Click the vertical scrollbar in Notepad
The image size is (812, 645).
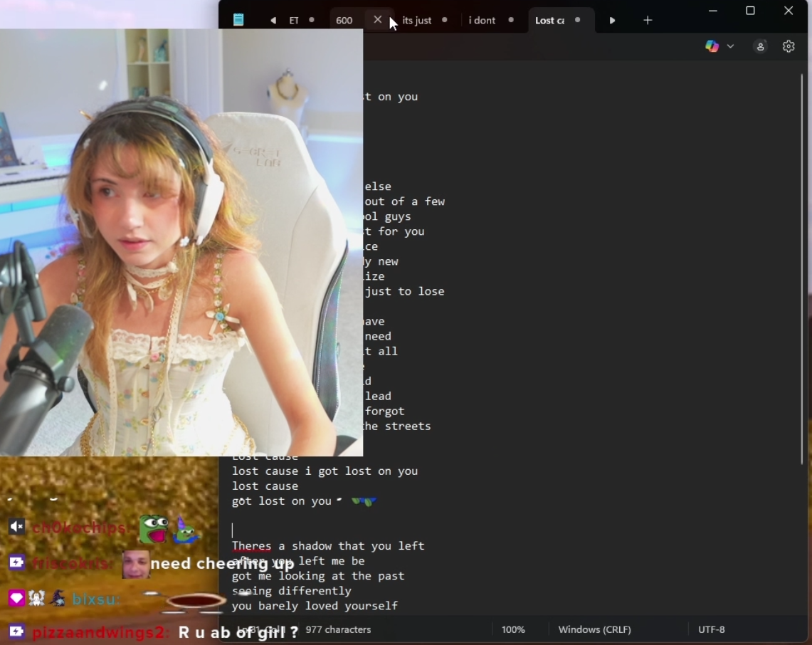click(801, 269)
